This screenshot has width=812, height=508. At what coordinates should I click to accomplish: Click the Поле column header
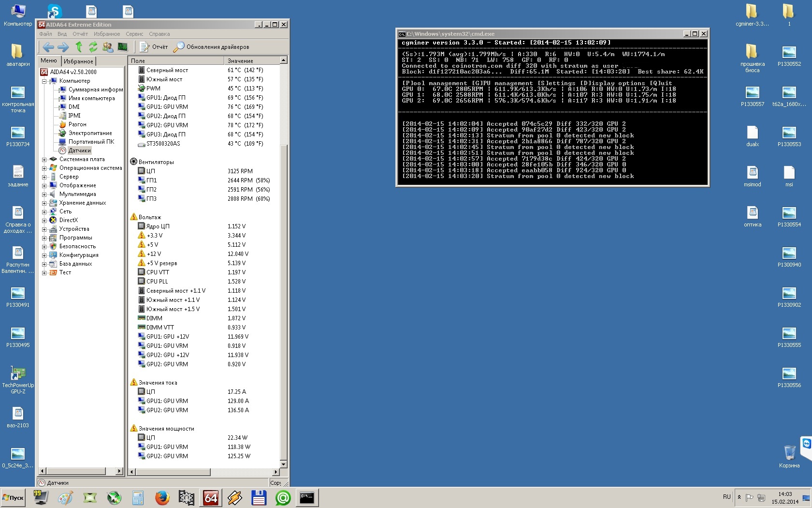click(176, 60)
